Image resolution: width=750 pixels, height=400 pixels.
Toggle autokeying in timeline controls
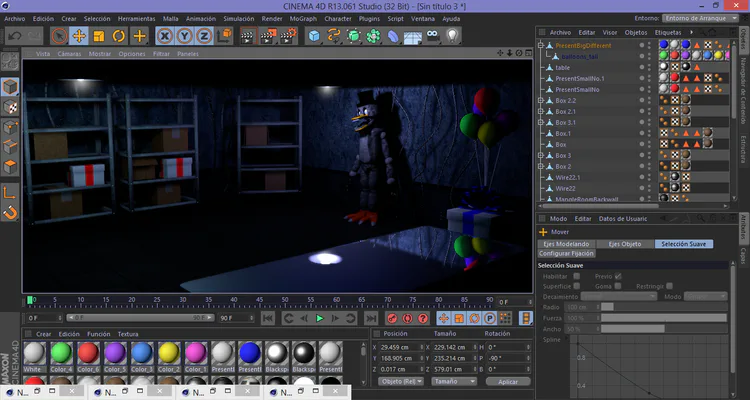(408, 318)
